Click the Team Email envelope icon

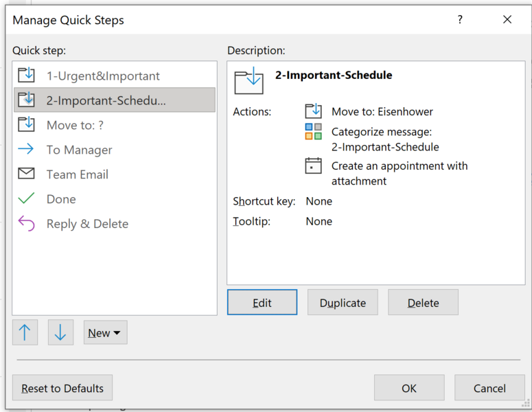26,174
